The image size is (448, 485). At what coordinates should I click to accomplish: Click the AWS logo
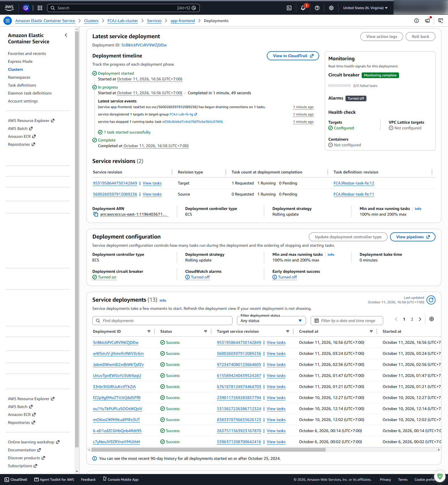[9, 8]
